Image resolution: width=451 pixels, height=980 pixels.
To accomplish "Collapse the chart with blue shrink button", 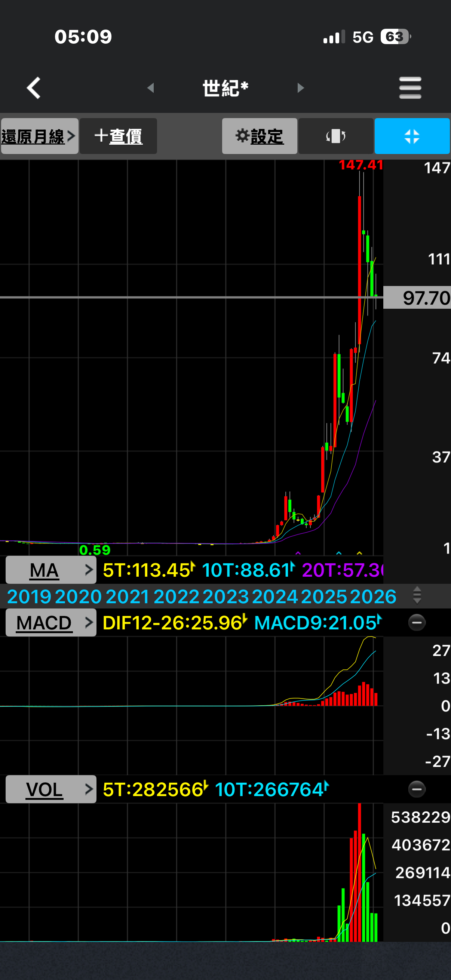I will pyautogui.click(x=412, y=136).
